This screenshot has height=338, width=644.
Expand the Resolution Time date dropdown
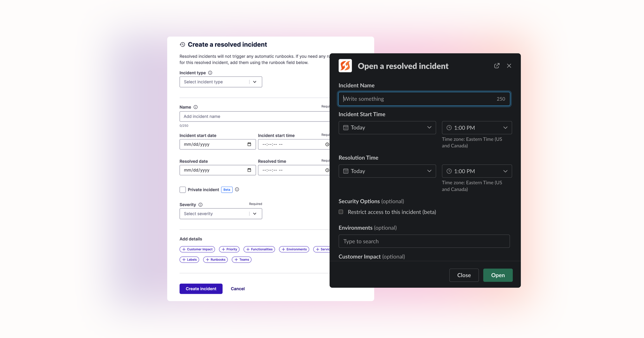coord(387,171)
